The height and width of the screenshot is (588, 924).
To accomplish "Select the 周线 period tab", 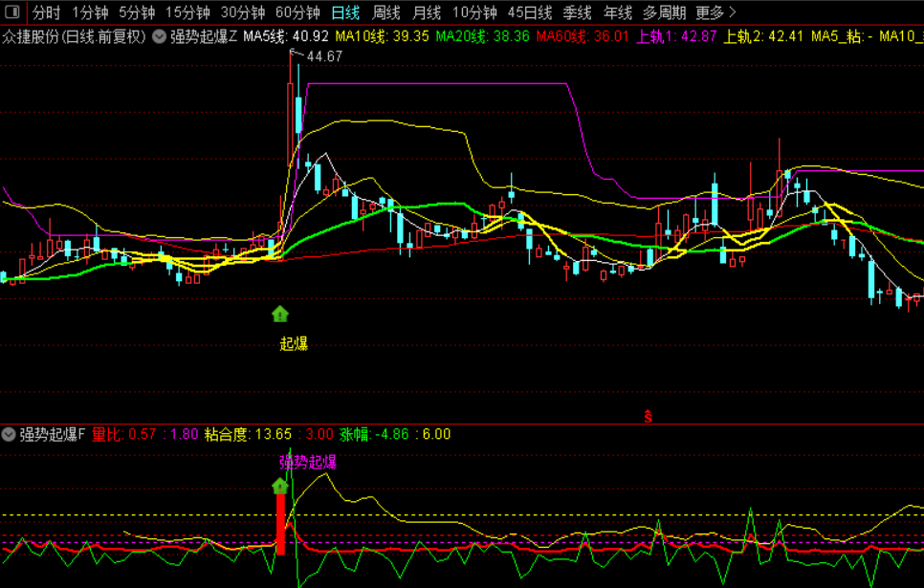I will 386,12.
